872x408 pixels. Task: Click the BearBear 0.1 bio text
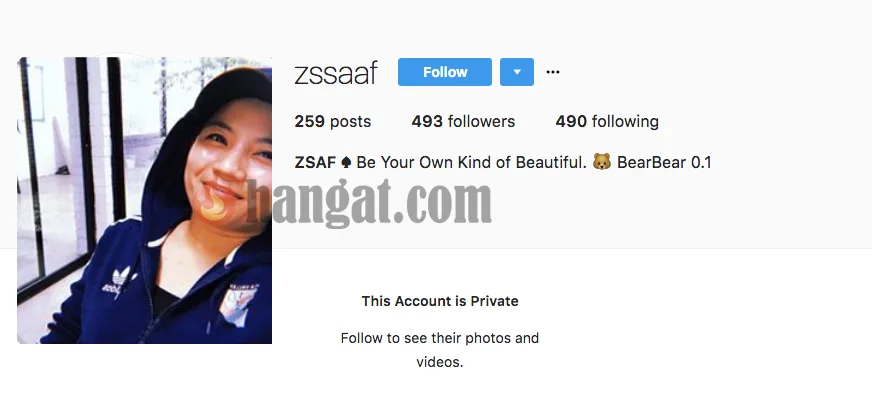[664, 162]
